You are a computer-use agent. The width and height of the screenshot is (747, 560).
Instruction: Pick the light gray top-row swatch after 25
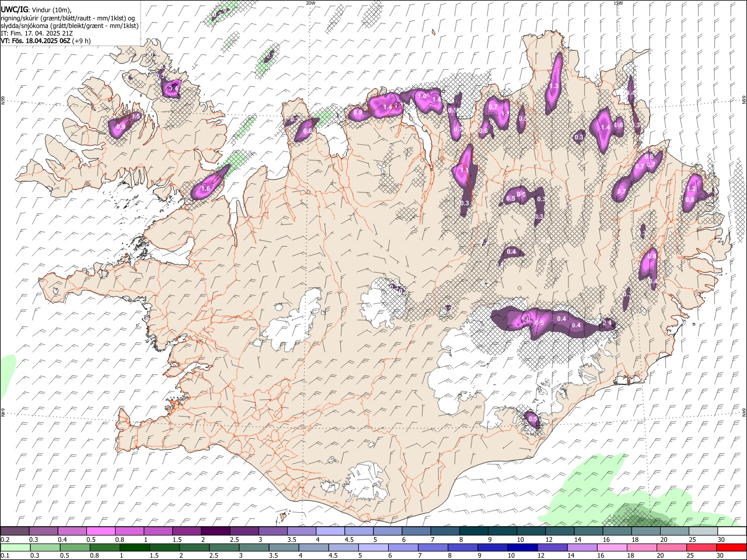(703, 531)
